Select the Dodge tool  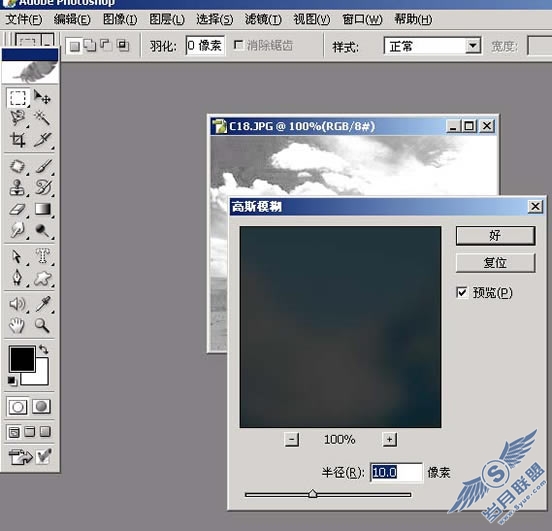coord(42,230)
